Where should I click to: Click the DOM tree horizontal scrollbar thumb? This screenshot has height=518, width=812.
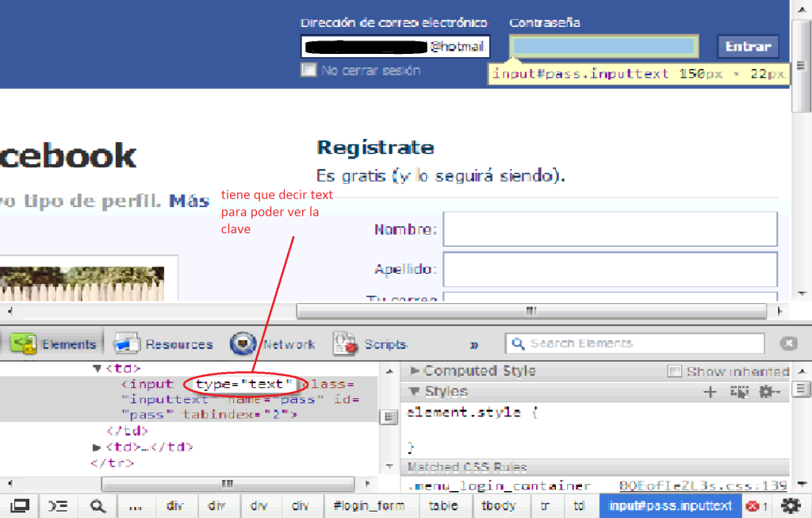pos(228,484)
